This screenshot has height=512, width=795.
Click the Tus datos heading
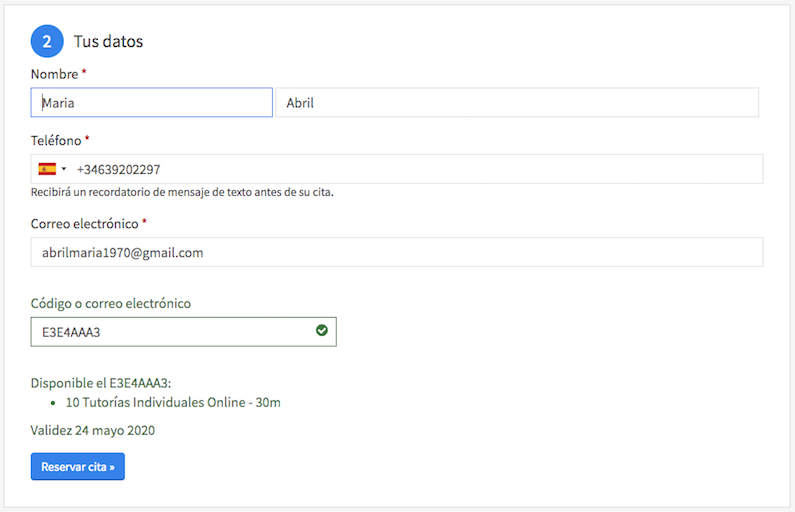(x=108, y=42)
